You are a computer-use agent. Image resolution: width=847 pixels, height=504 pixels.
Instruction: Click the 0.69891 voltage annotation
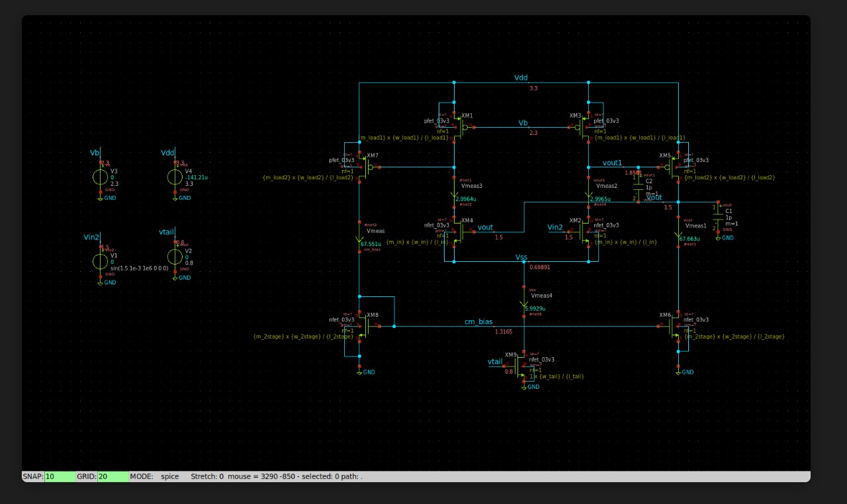(x=540, y=267)
